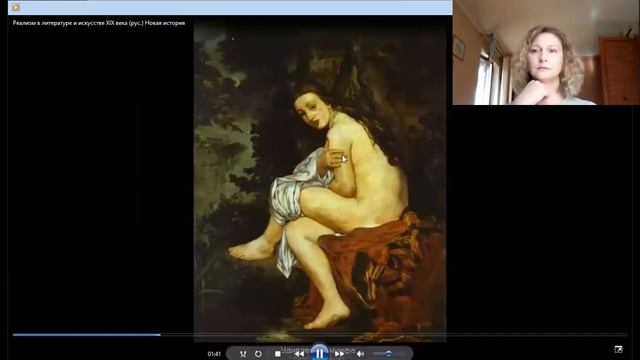Toggle repeat mode in player
Viewport: 640px width, 360px height.
coord(258,354)
